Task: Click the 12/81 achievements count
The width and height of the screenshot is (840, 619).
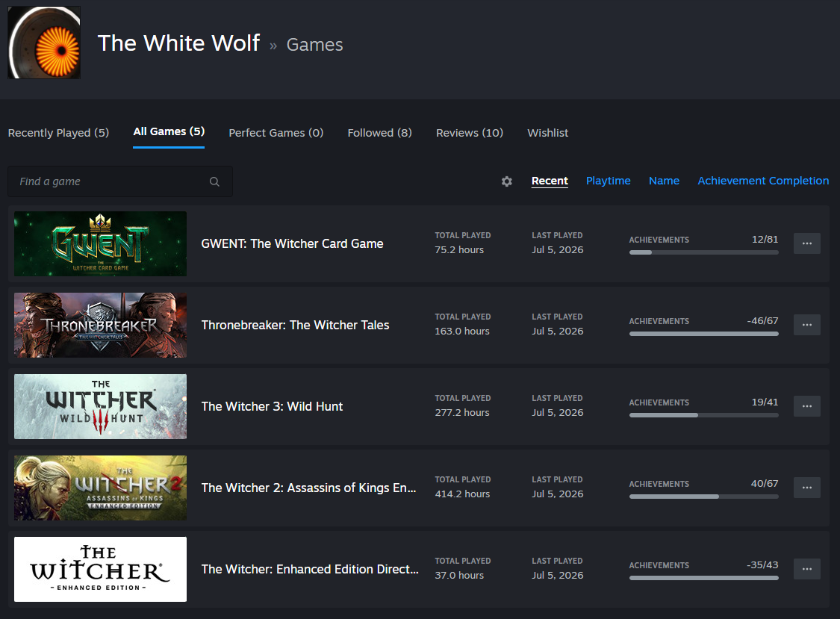Action: [765, 240]
